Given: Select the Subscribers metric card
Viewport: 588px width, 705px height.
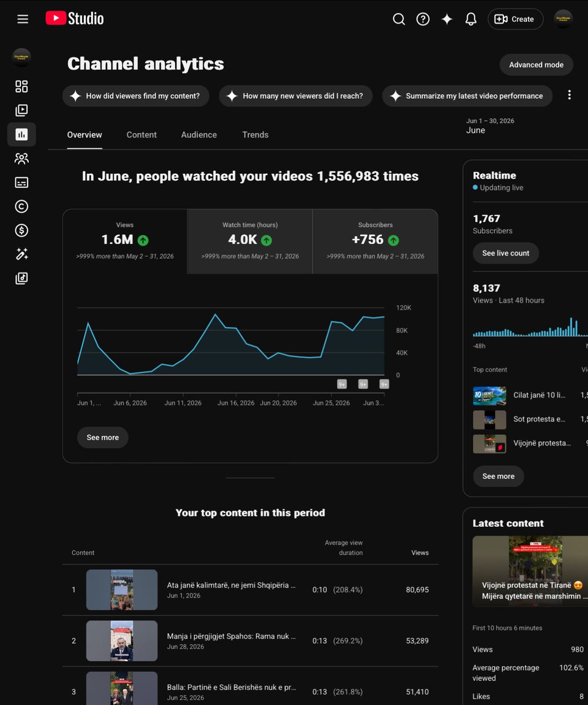Looking at the screenshot, I should point(375,241).
